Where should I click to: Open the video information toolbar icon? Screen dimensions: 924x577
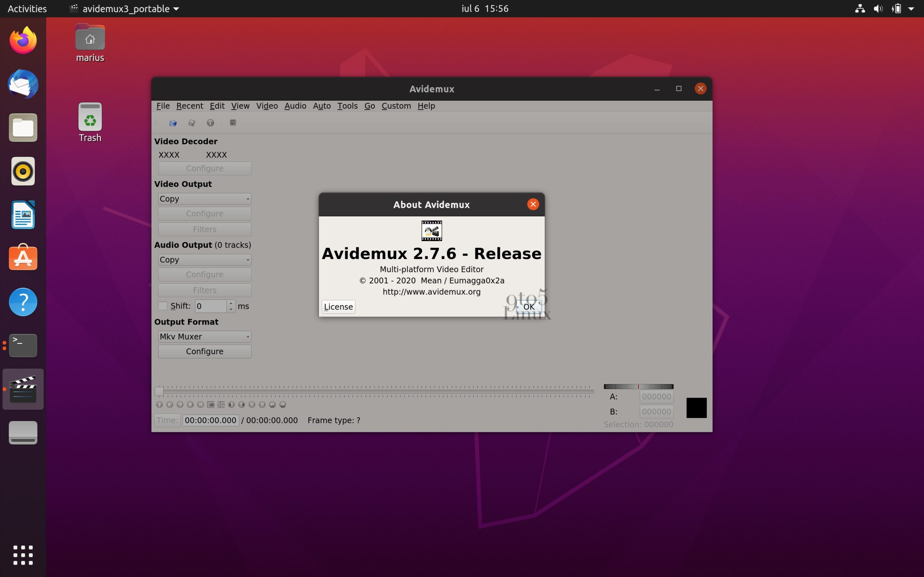tap(210, 123)
